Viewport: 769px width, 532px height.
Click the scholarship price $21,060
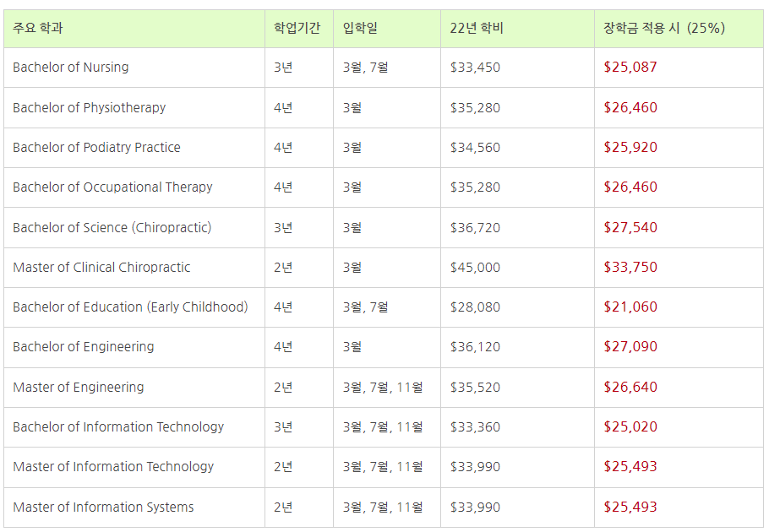[x=630, y=307]
